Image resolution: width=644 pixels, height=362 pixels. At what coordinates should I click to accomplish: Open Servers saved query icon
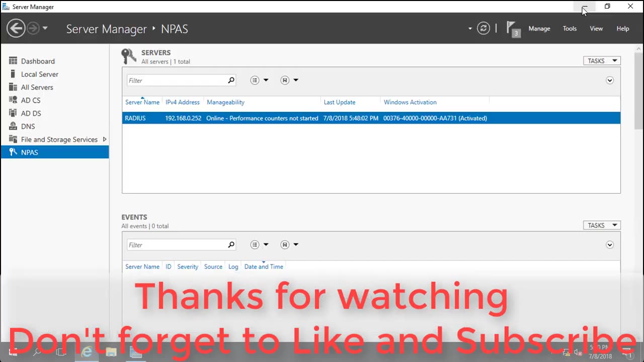pos(285,80)
